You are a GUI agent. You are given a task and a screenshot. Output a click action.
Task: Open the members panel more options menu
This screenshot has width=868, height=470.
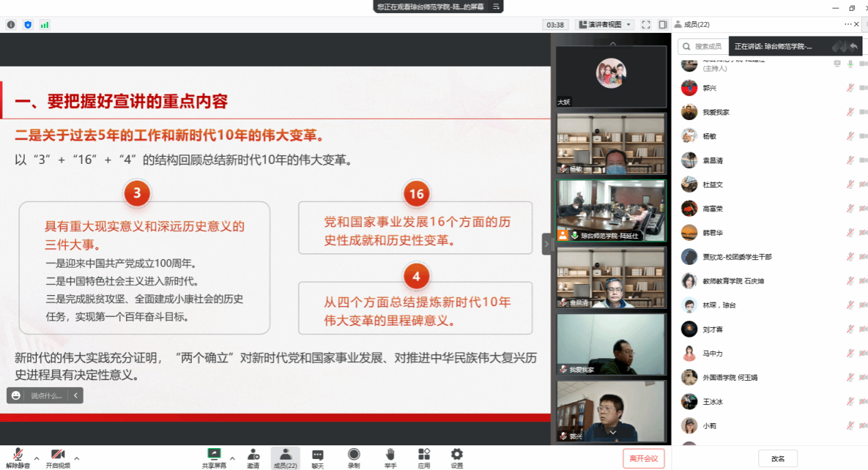click(x=848, y=25)
